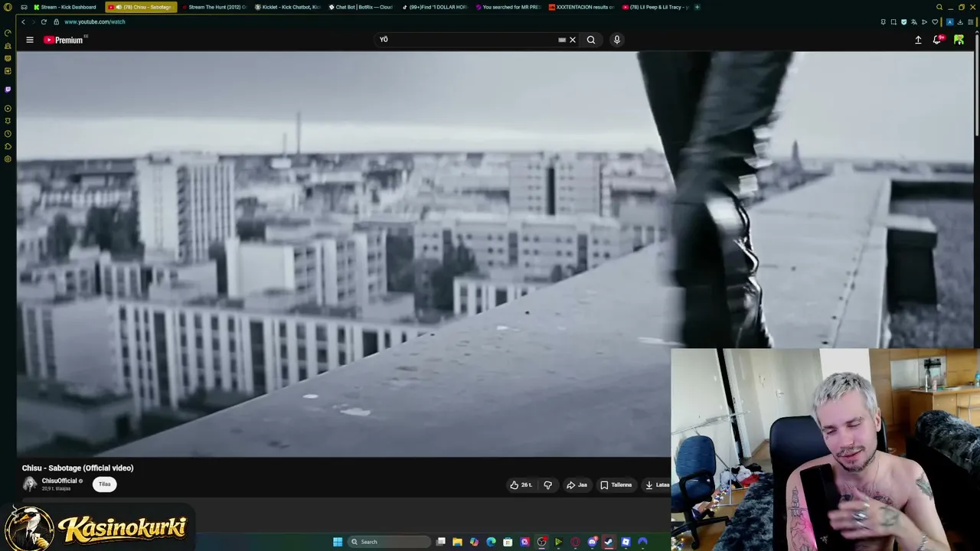This screenshot has width=980, height=551.
Task: Switch to Stream - Kick Dashboard tab
Action: pos(64,7)
